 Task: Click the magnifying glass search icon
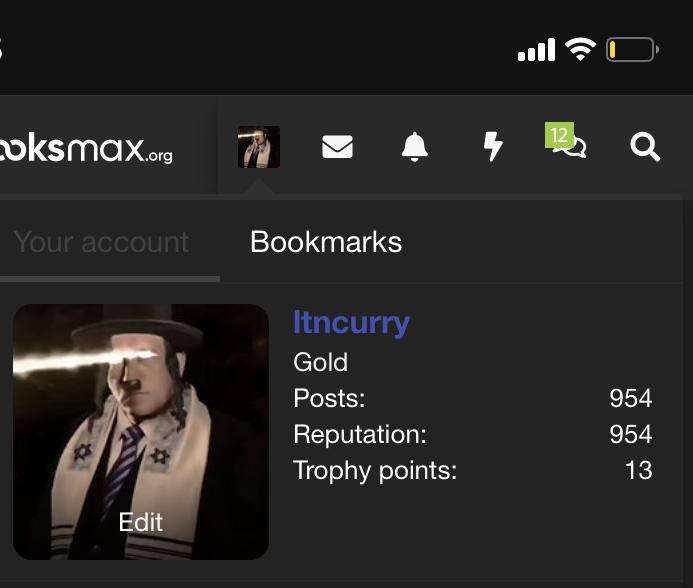coord(646,148)
